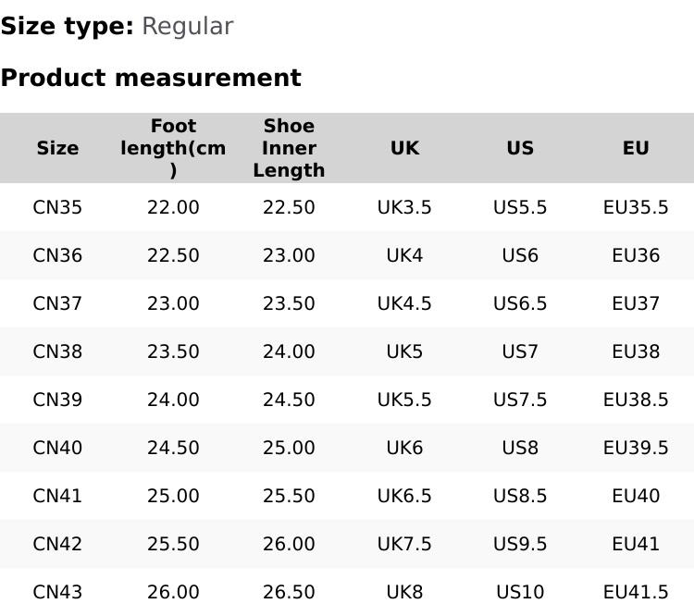Select the EU37 cell
Image resolution: width=694 pixels, height=616 pixels.
pos(636,303)
